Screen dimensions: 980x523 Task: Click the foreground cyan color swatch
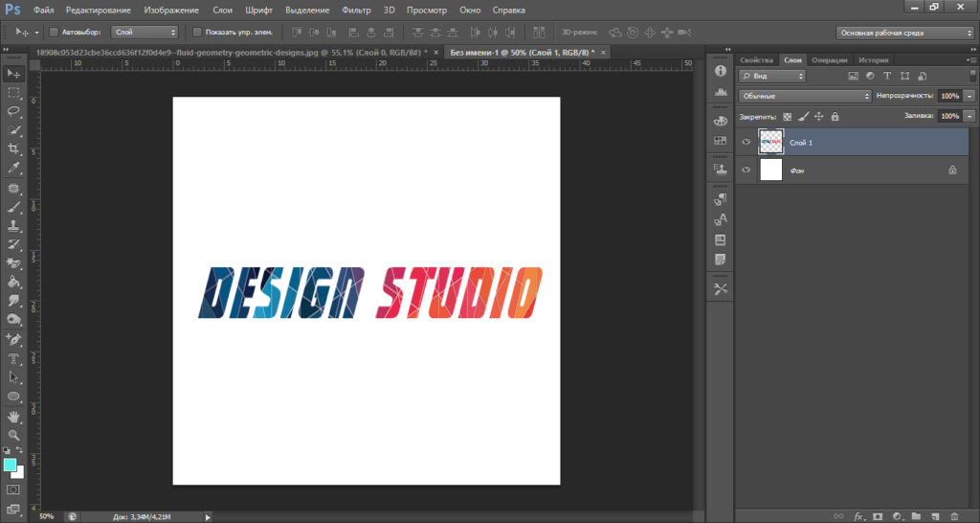[10, 466]
